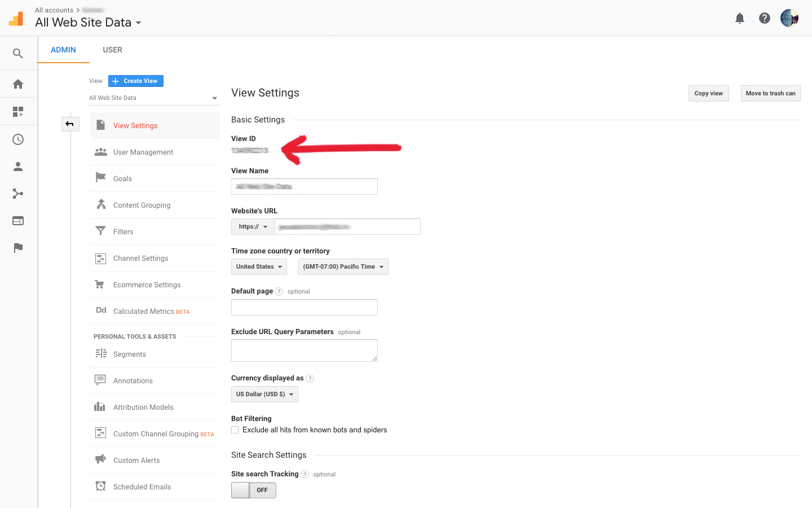Open the Pacific Time zone dropdown

[343, 267]
